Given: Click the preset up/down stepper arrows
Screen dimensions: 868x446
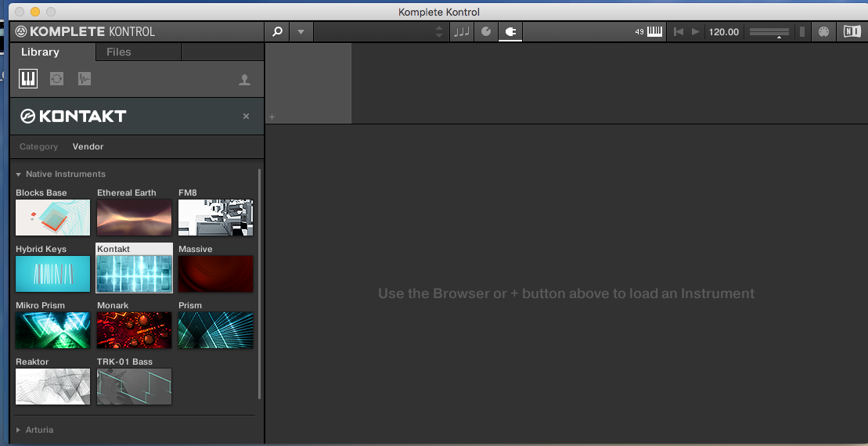Looking at the screenshot, I should (x=439, y=31).
